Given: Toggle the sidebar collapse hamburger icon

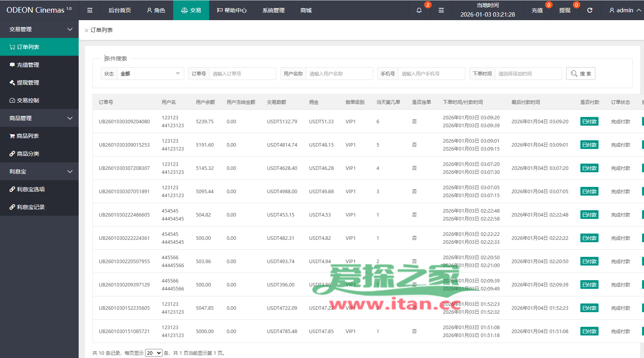Looking at the screenshot, I should pos(90,10).
